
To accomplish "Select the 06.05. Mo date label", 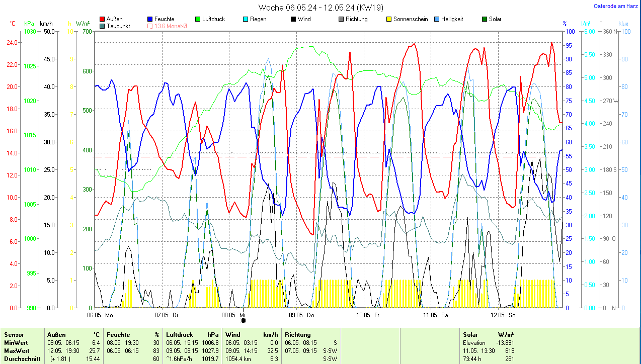I will [100, 315].
